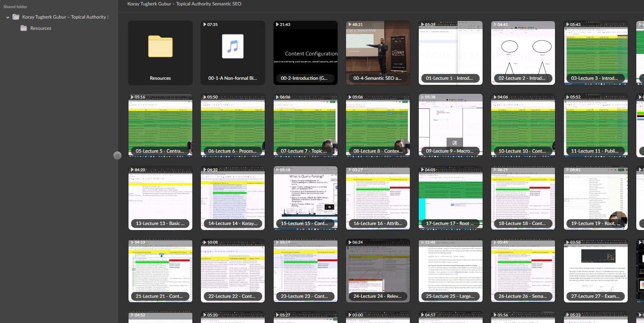Open 16-Lecture 16 - Attrib... video
The image size is (644, 323).
point(378,198)
